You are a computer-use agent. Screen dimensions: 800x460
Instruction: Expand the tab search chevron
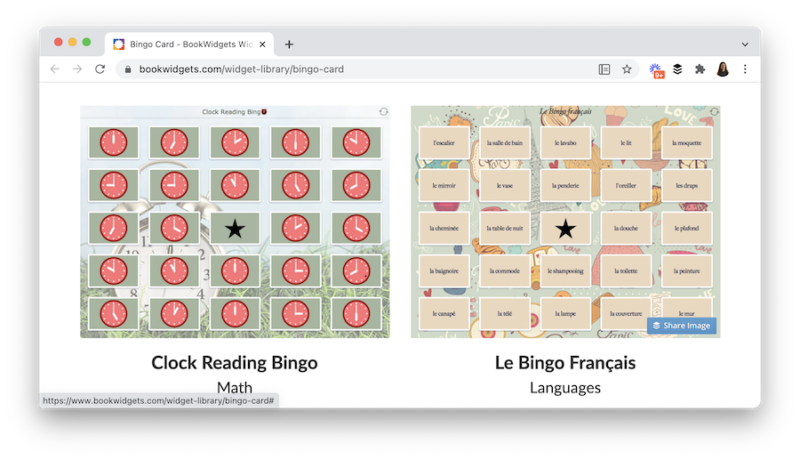click(745, 44)
